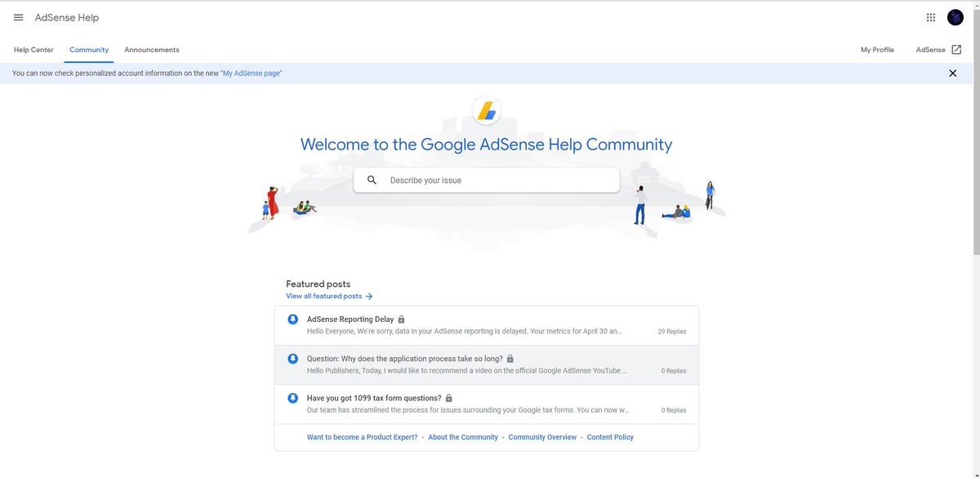Click the 0 Replies count on the 1099 tax post
Screen dimensions: 980x478
pos(674,410)
